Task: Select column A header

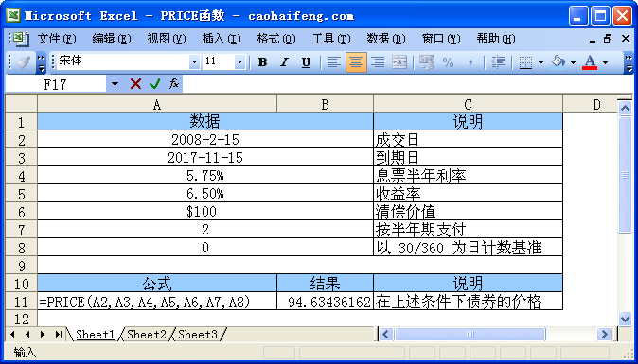Action: [x=157, y=104]
